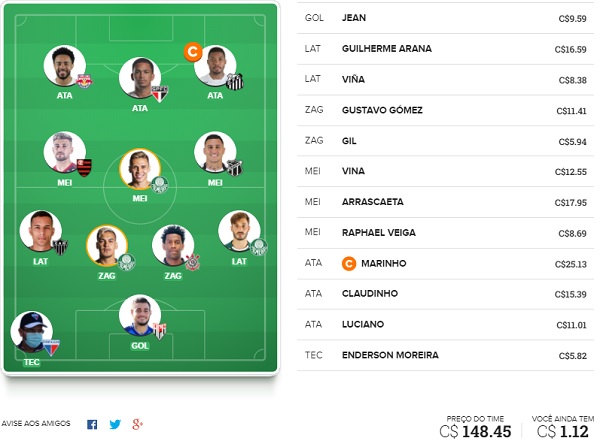The width and height of the screenshot is (600, 444).
Task: Click the Flamengo crest on left midfielder
Action: [85, 168]
